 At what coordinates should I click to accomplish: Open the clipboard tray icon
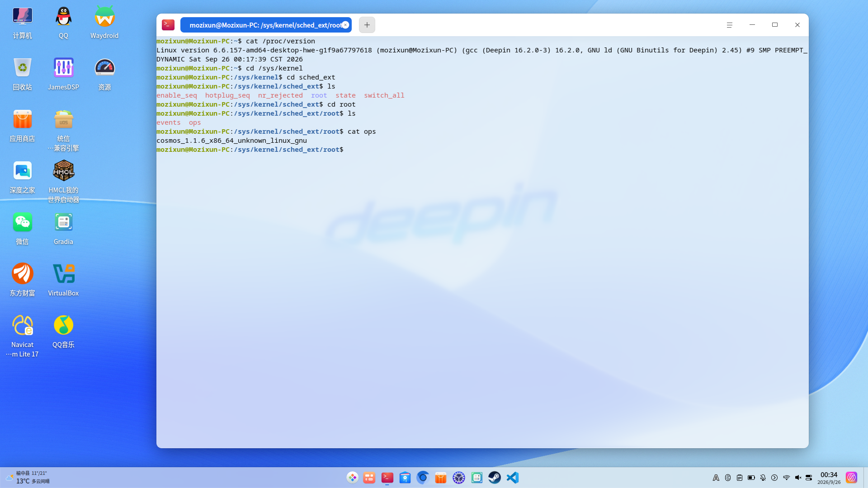tap(740, 478)
